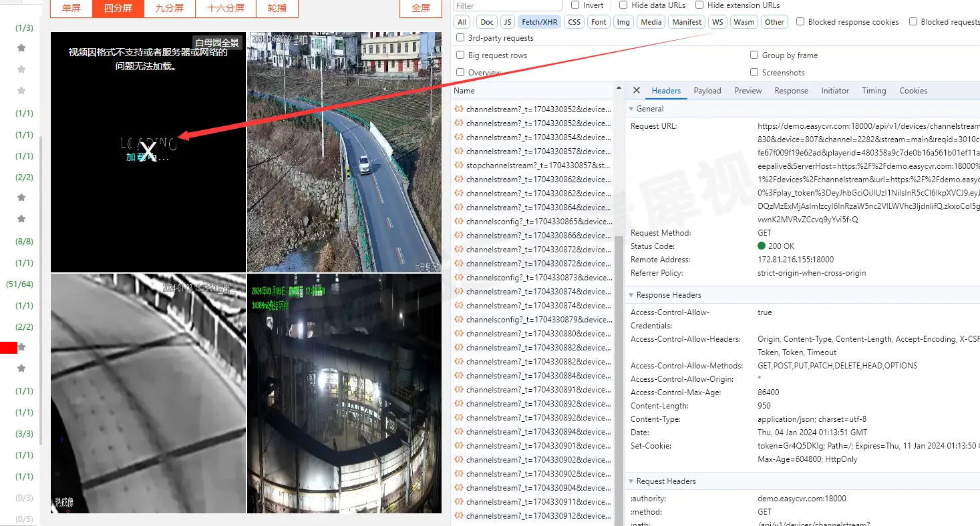Click the network Filter input field
980x526 pixels.
click(x=508, y=5)
